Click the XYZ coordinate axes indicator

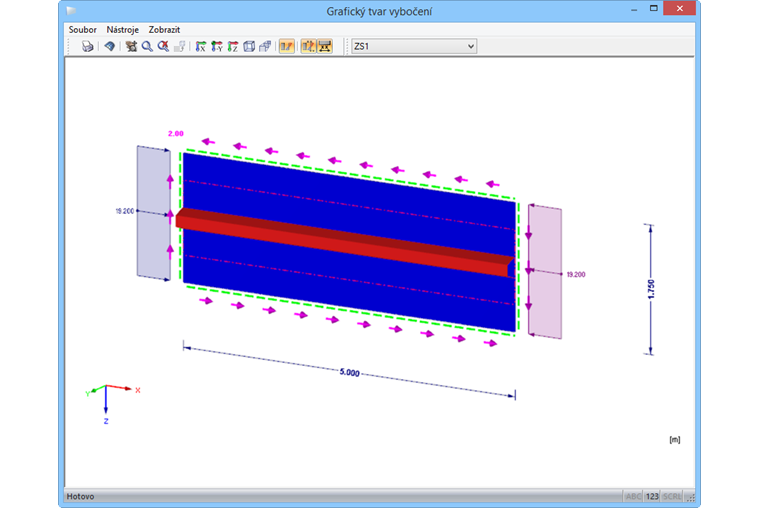111,403
